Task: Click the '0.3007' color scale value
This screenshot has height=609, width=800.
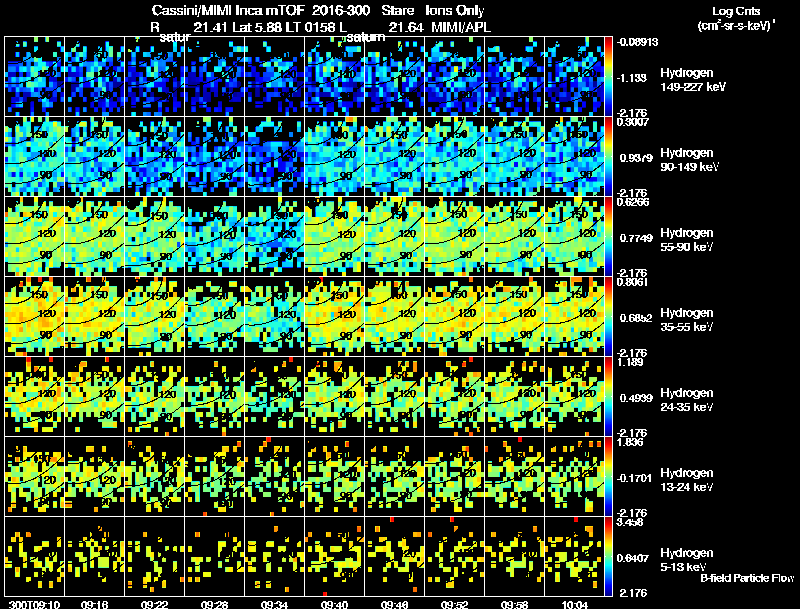Action: (633, 121)
